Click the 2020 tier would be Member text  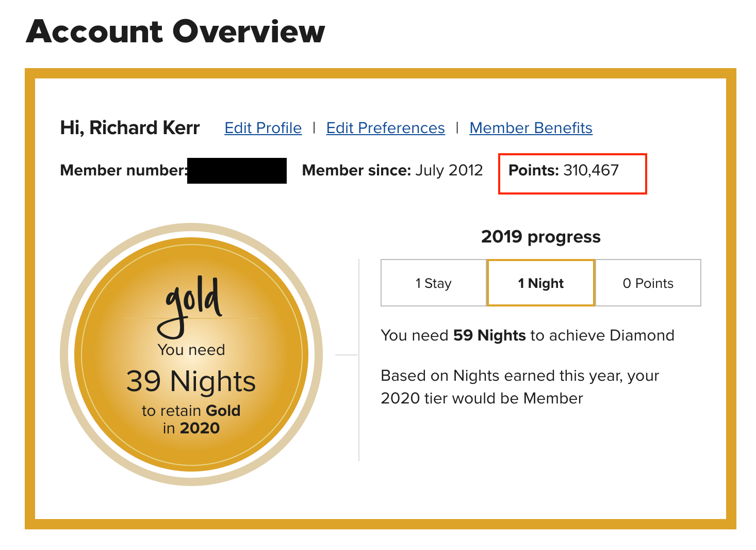click(482, 398)
